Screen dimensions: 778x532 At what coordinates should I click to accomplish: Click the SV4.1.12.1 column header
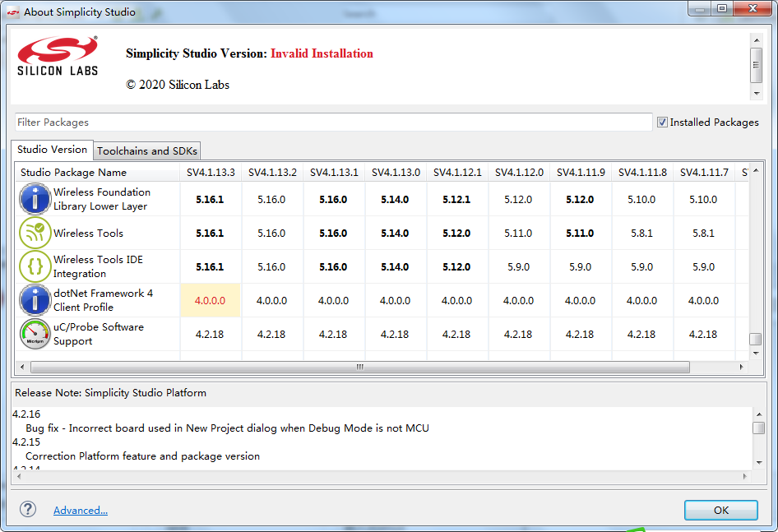(x=457, y=172)
